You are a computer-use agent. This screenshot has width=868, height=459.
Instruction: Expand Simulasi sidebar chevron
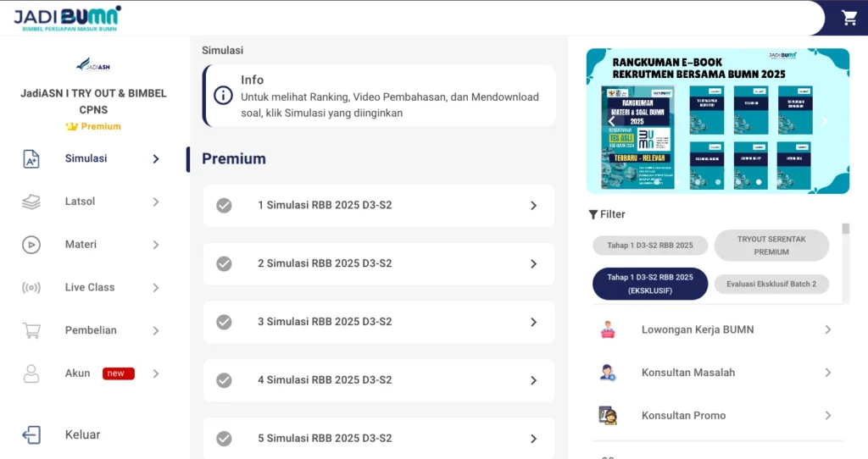pos(156,158)
